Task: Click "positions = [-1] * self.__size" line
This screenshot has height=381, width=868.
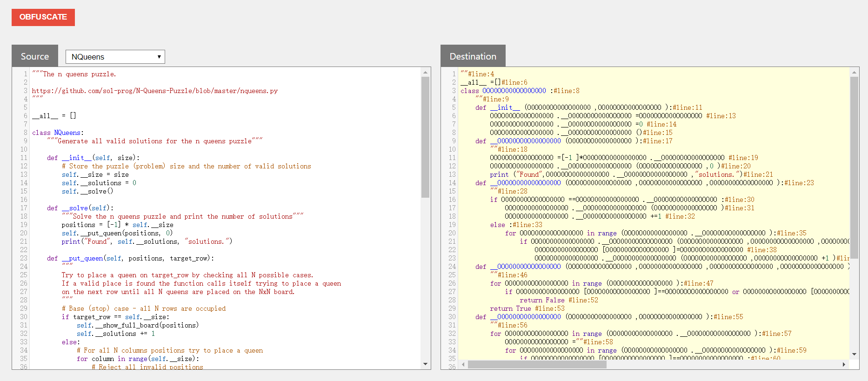Action: (118, 225)
